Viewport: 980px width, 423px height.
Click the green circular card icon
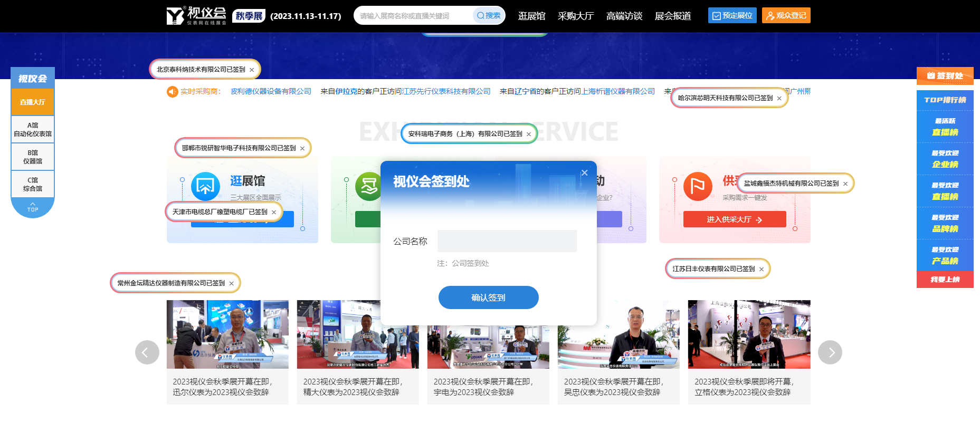368,186
